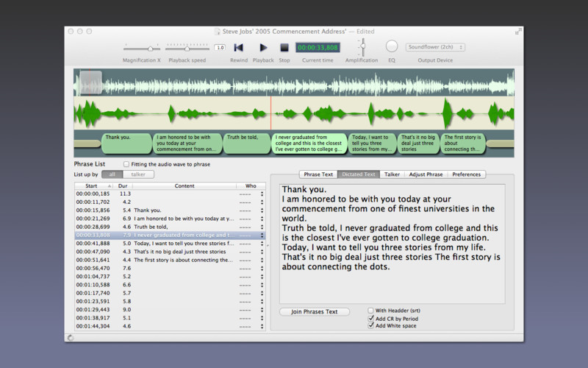Click the split-pane divider handle
This screenshot has width=588, height=368.
(268, 246)
